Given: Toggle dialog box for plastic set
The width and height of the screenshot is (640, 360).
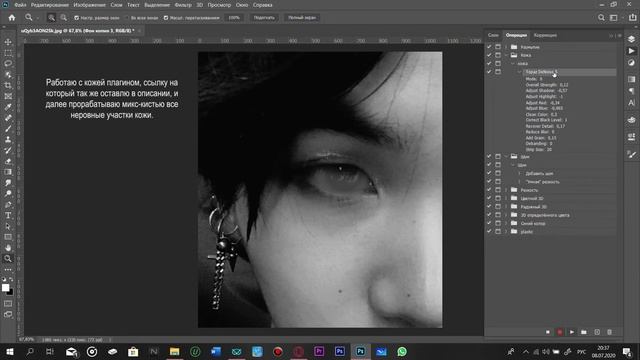Looking at the screenshot, I should coord(498,231).
